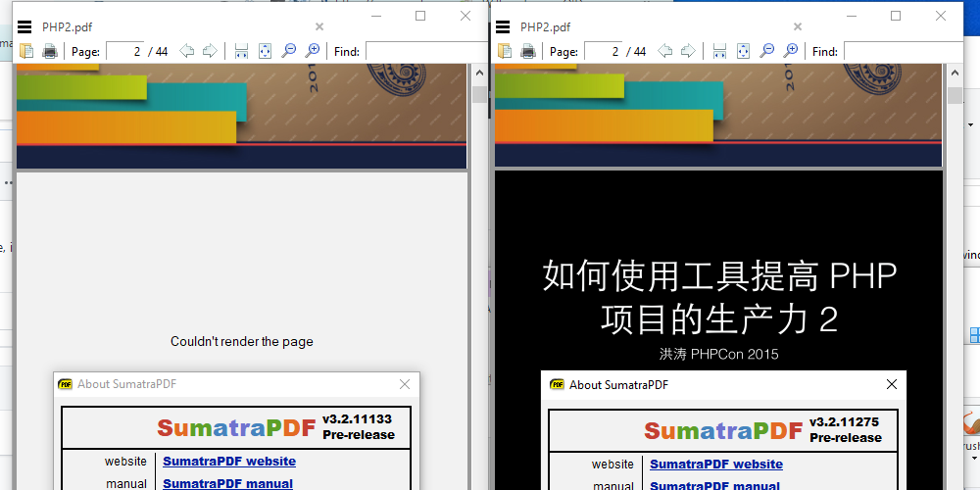Click scroll-up arrow in right window scrollbar
Screen dimensions: 980x490
(x=955, y=73)
